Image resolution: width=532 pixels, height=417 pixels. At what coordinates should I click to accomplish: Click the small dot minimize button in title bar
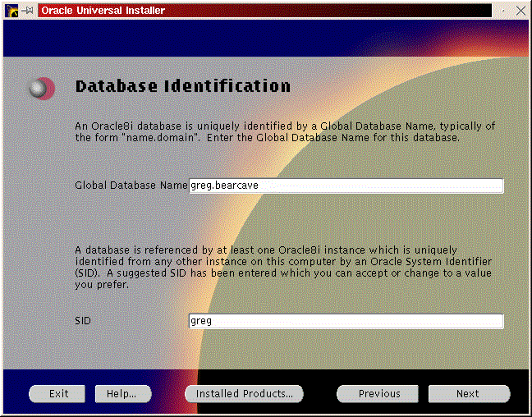point(505,11)
